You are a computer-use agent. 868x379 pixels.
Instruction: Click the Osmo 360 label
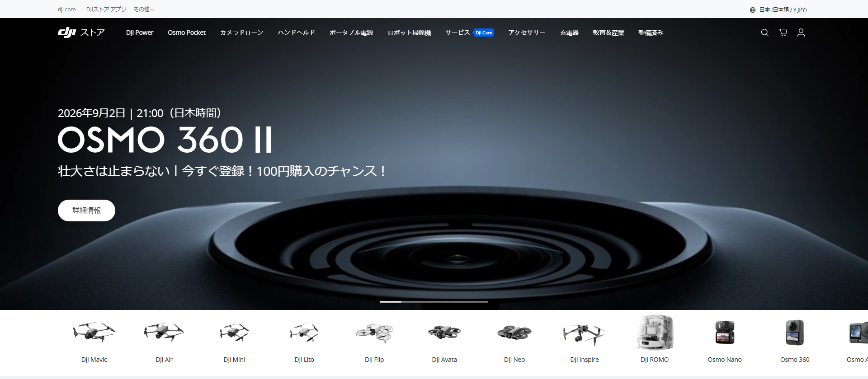pos(795,360)
